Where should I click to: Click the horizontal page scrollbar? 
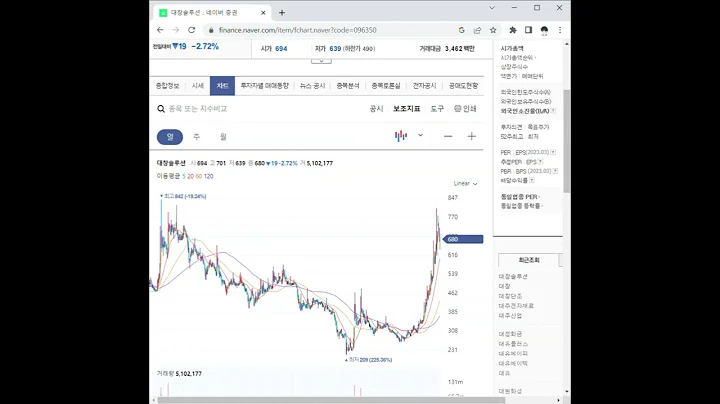[x=331, y=400]
